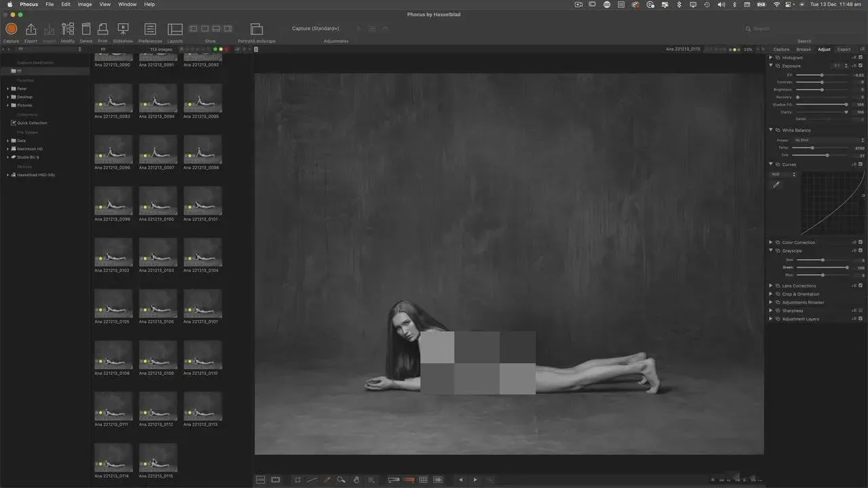This screenshot has height=488, width=868.
Task: Select the zoom magnifier tool below the viewer
Action: [341, 480]
